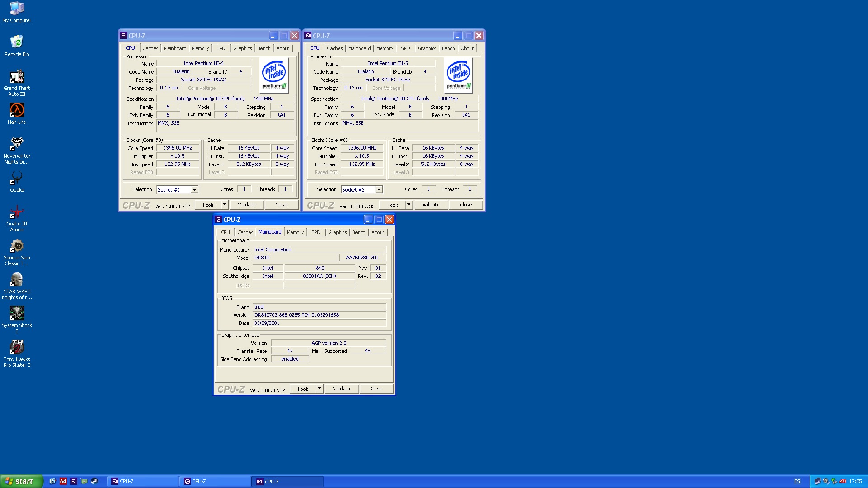Open Memory tab in Socket #1 window

[200, 48]
